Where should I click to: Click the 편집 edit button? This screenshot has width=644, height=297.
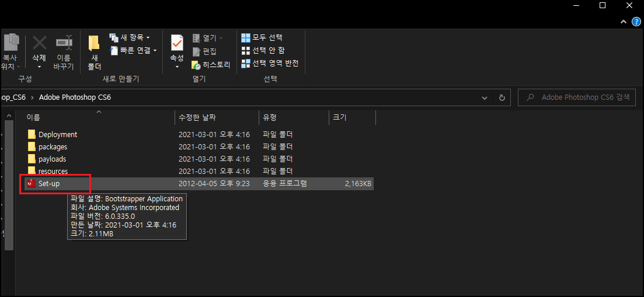pyautogui.click(x=204, y=51)
